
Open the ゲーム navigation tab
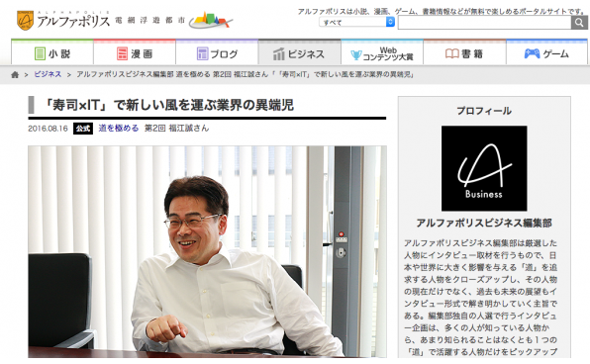546,52
